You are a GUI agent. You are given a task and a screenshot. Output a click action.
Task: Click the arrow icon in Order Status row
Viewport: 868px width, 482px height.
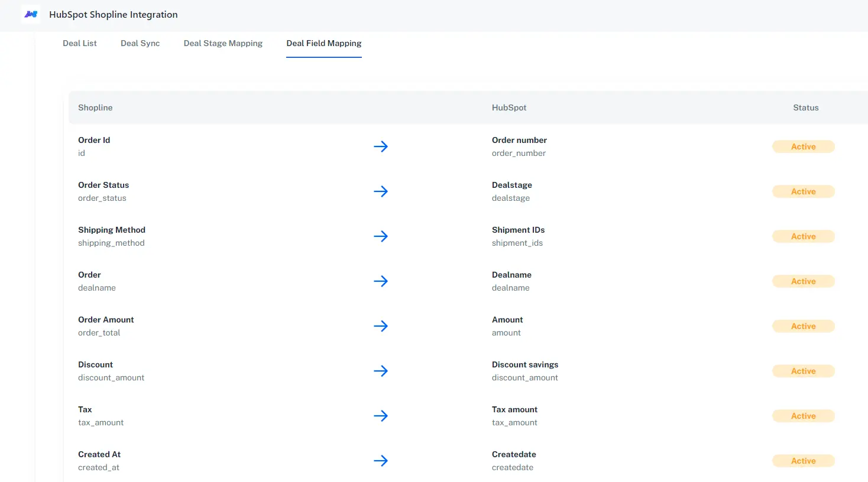pos(381,191)
